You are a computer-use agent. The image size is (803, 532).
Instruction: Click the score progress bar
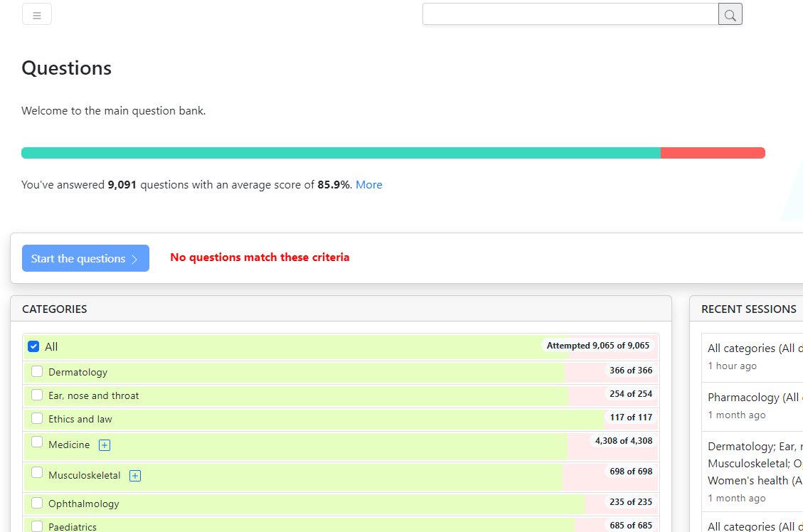tap(391, 152)
